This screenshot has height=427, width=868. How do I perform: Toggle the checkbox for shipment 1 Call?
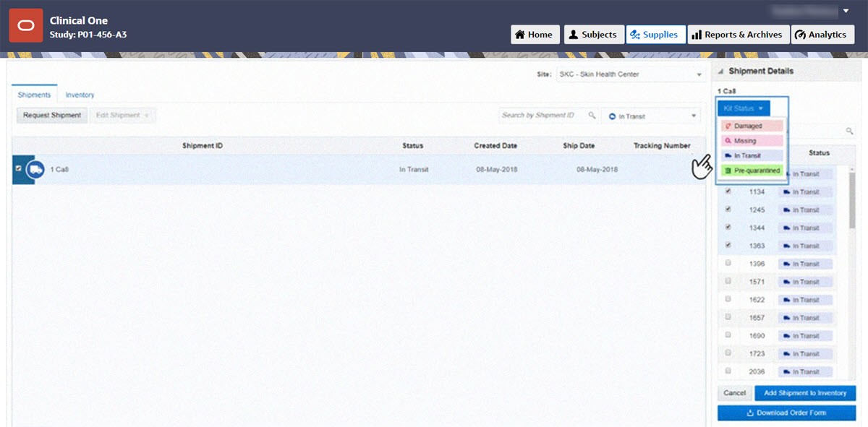18,169
